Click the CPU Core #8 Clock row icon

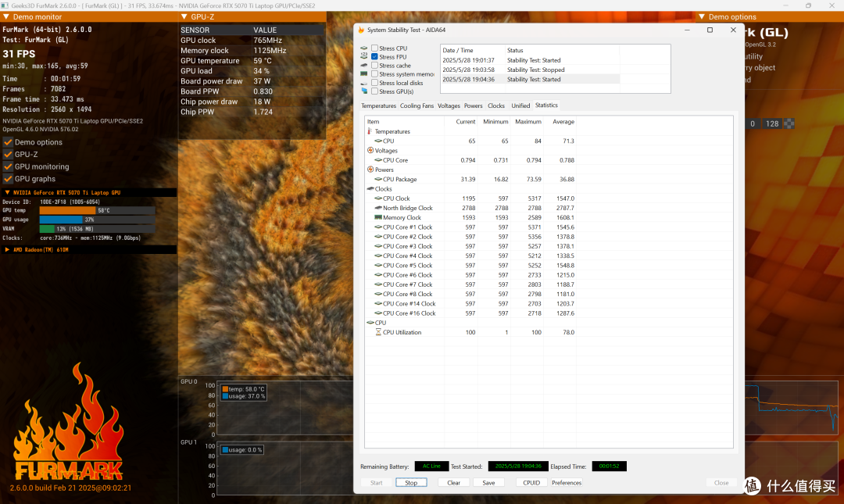point(378,294)
